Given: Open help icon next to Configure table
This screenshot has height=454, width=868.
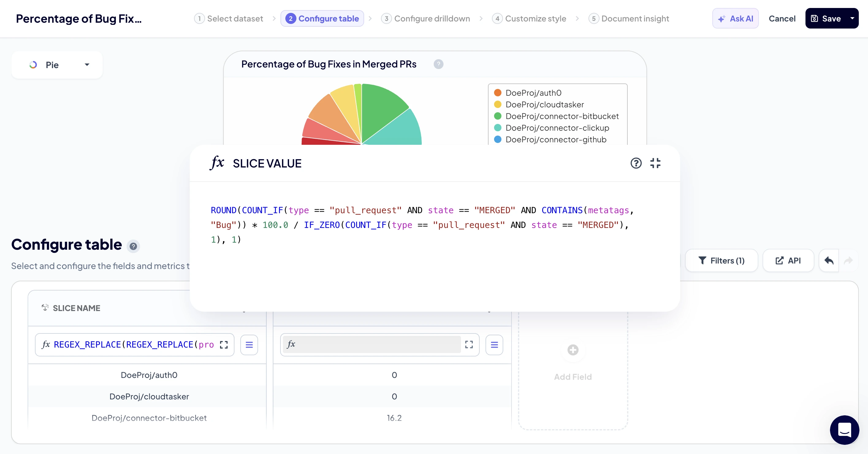Looking at the screenshot, I should point(133,246).
